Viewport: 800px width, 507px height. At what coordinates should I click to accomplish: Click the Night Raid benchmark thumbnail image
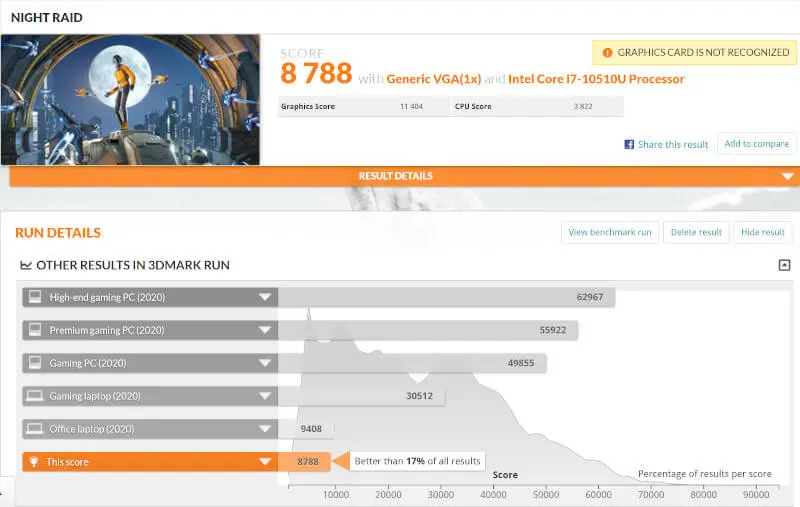131,100
